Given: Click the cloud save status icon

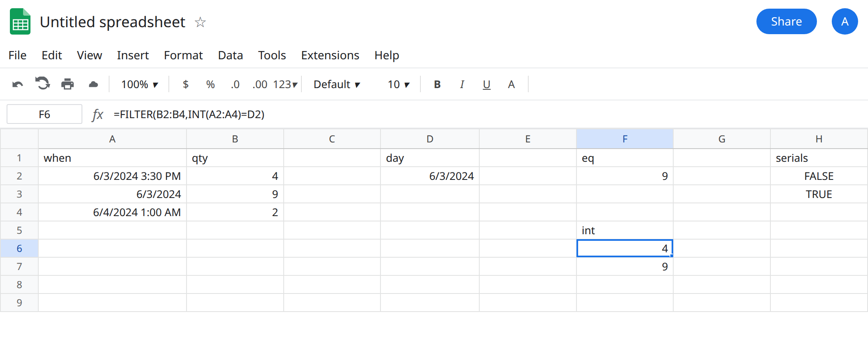Looking at the screenshot, I should [x=93, y=84].
